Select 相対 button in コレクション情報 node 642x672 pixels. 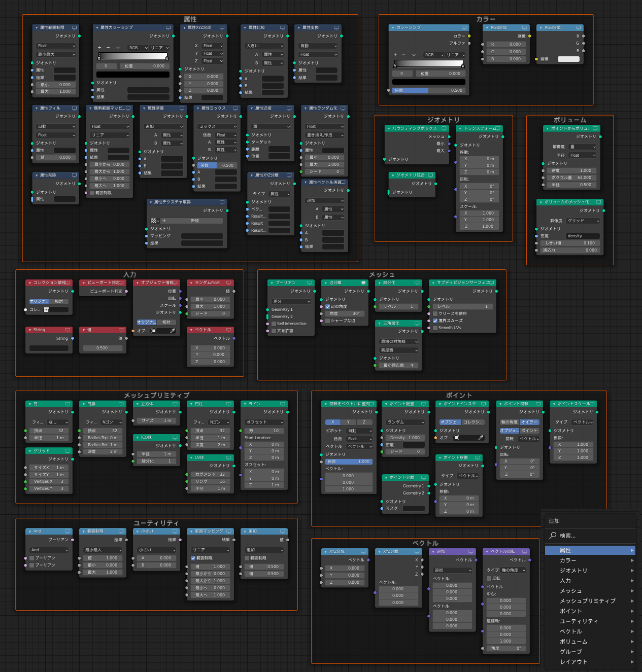point(59,301)
